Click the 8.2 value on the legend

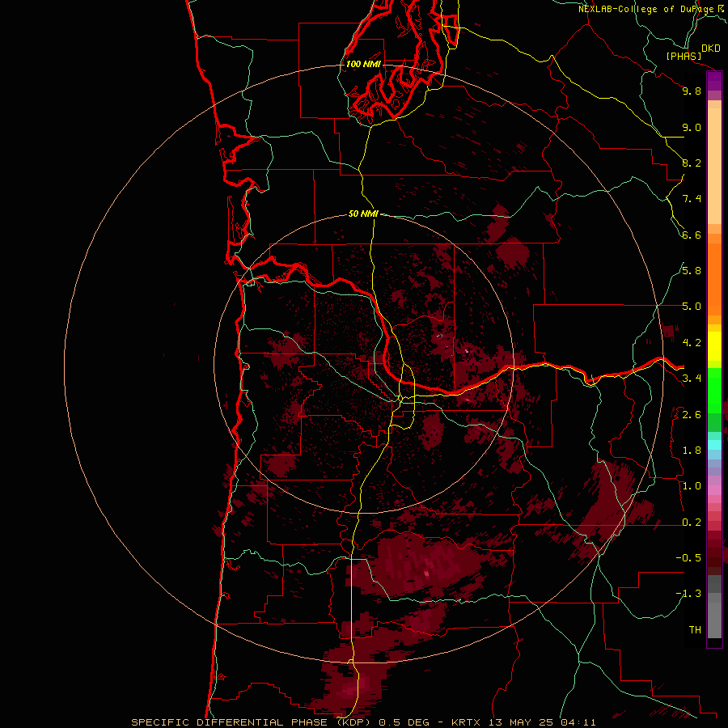692,163
